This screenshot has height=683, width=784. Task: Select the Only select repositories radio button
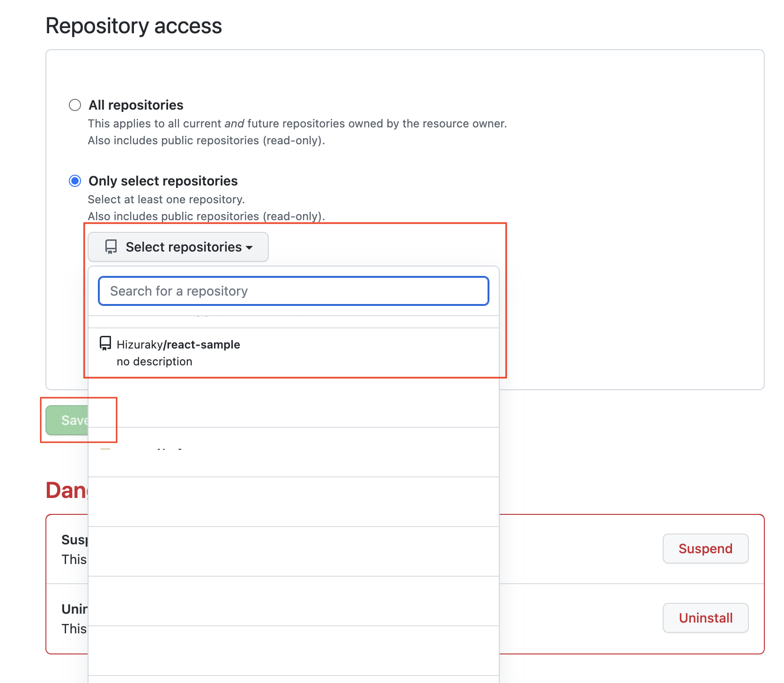click(x=75, y=181)
